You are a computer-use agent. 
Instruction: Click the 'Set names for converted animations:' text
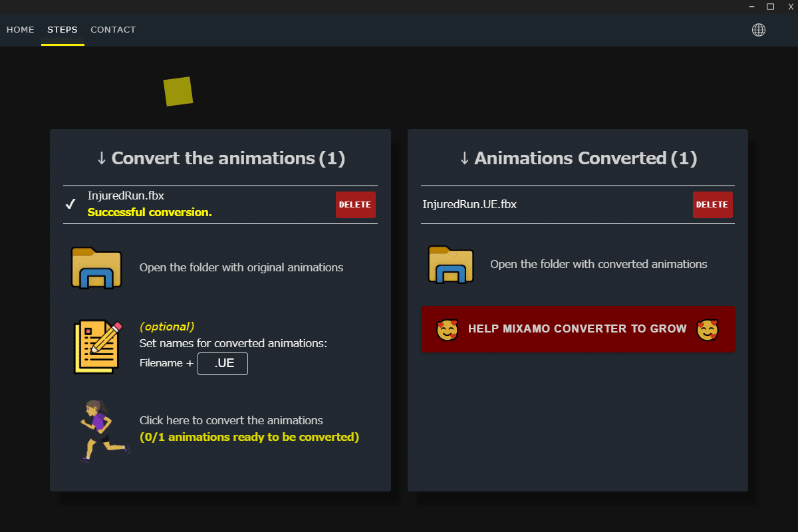233,344
